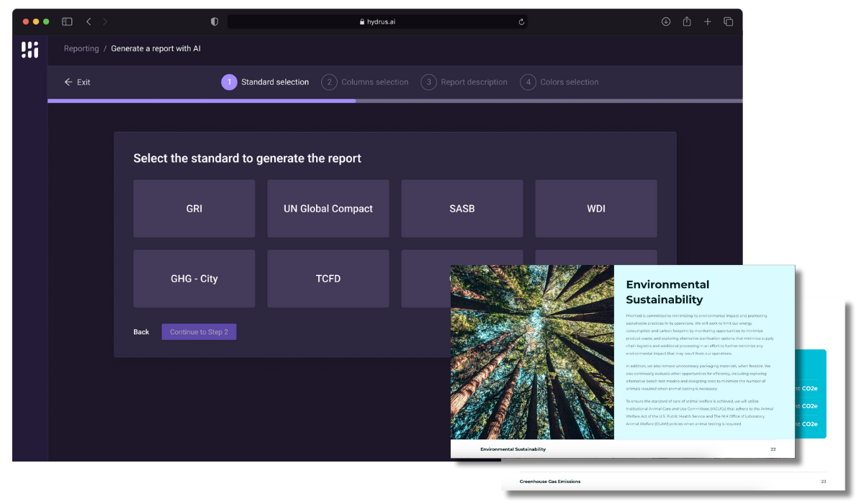Choose the GHG - City standard

[194, 278]
